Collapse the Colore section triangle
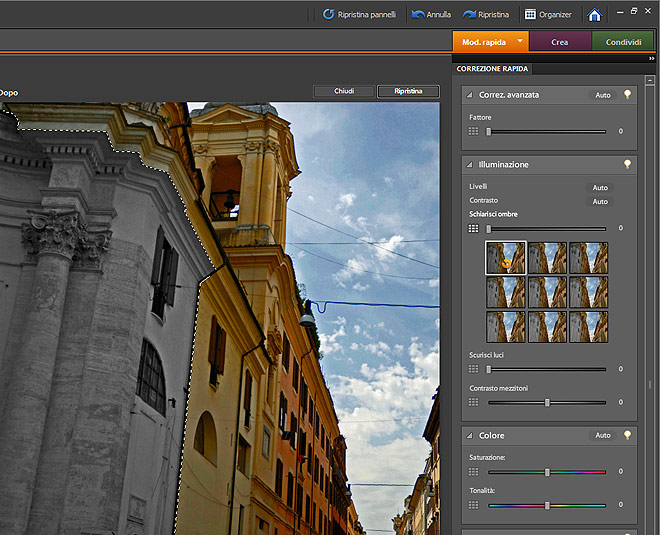 tap(469, 435)
